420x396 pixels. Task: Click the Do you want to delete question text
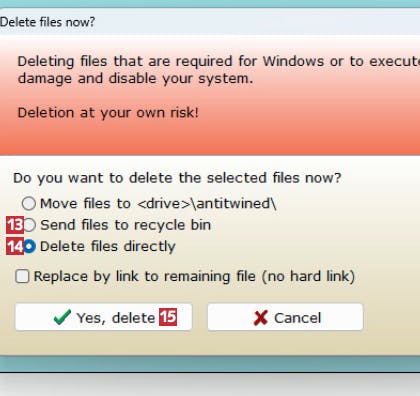click(x=177, y=178)
